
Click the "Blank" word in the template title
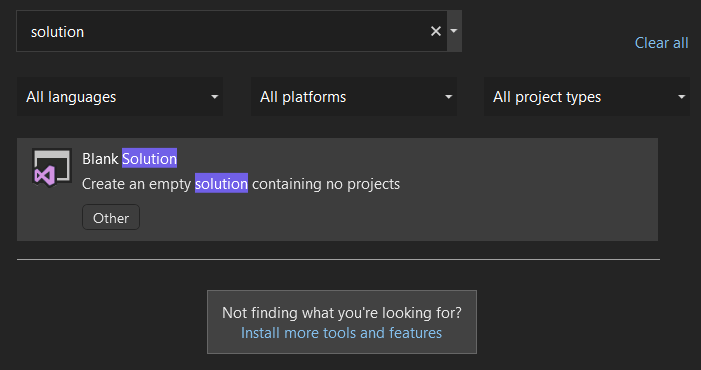[100, 159]
